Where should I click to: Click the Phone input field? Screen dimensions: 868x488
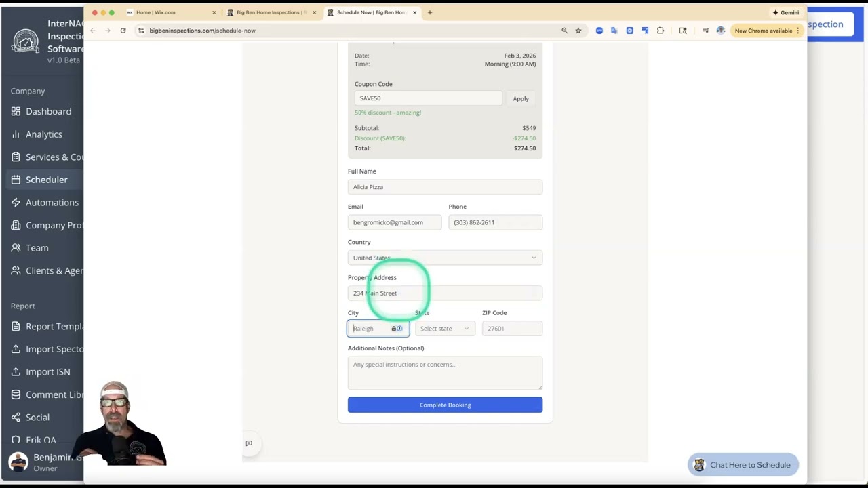tap(495, 222)
